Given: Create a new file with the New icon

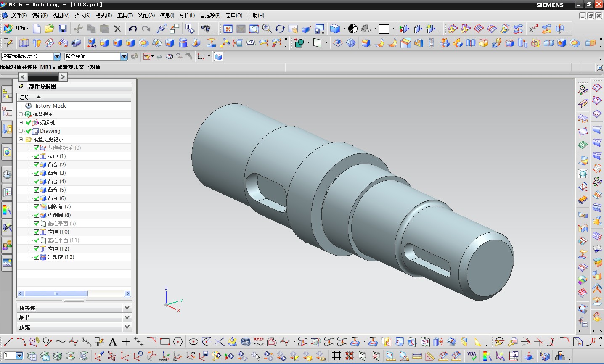Looking at the screenshot, I should pyautogui.click(x=37, y=29).
